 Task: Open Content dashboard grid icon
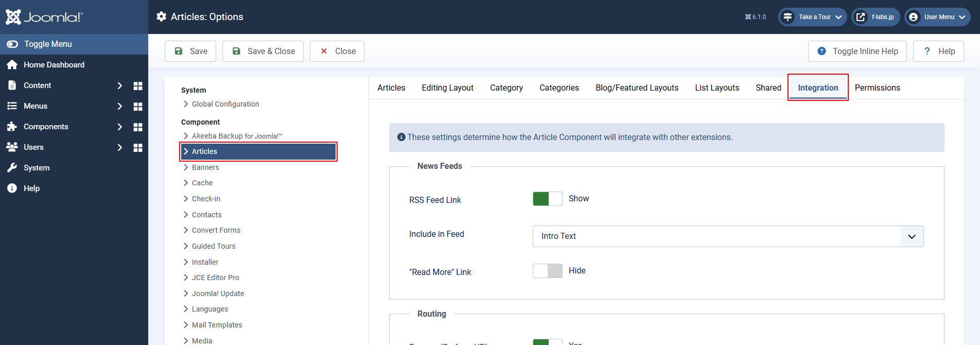point(137,86)
